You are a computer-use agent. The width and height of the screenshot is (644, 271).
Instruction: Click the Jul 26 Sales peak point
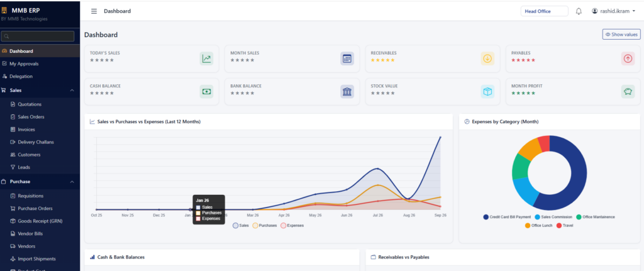(x=377, y=169)
